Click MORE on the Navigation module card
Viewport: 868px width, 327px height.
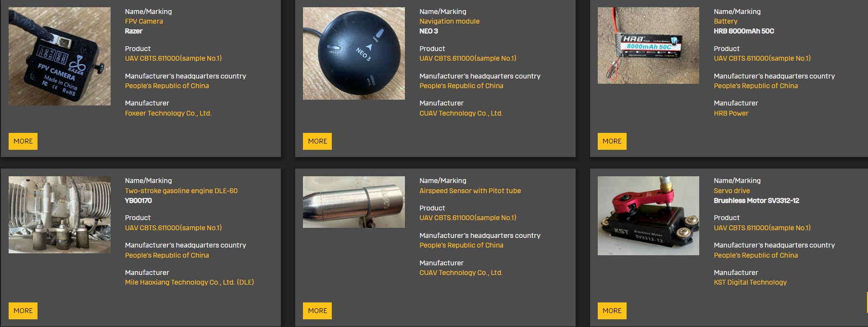coord(317,141)
